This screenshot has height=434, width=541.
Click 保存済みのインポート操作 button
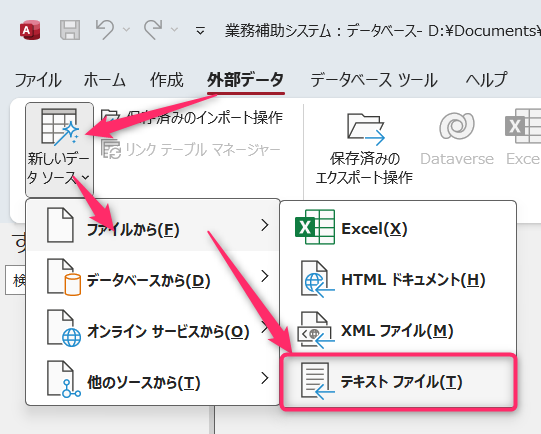(192, 117)
